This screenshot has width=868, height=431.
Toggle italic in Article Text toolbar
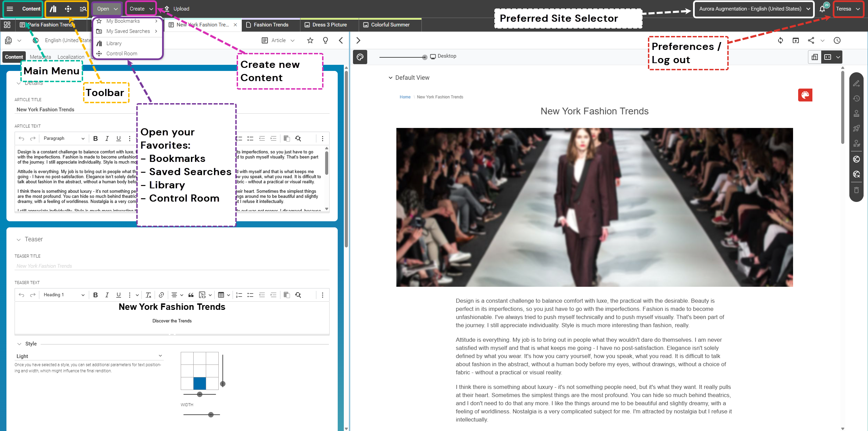tap(107, 138)
